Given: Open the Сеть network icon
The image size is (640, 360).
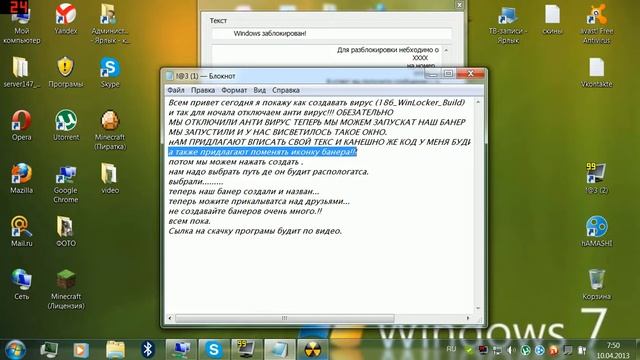Looking at the screenshot, I should [x=21, y=284].
